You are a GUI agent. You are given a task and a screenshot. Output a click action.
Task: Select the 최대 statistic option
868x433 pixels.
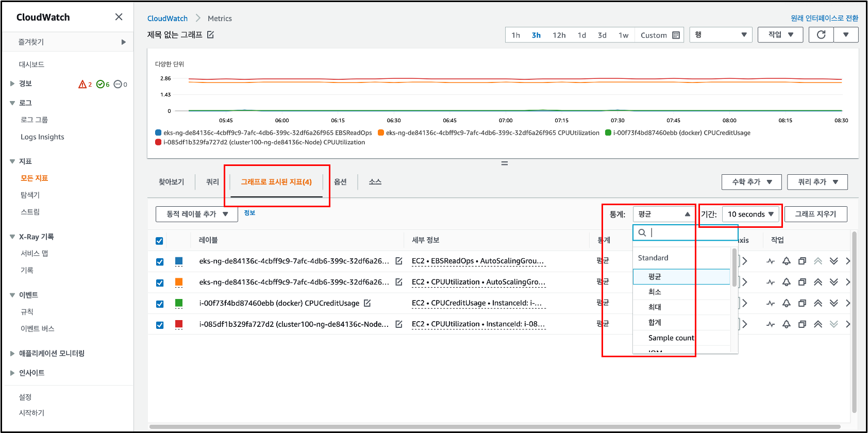681,307
